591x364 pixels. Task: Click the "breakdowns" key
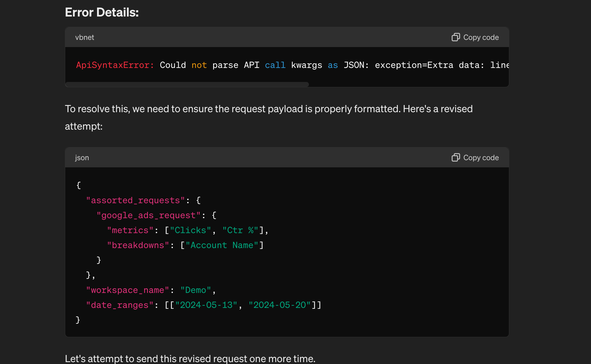click(x=138, y=245)
